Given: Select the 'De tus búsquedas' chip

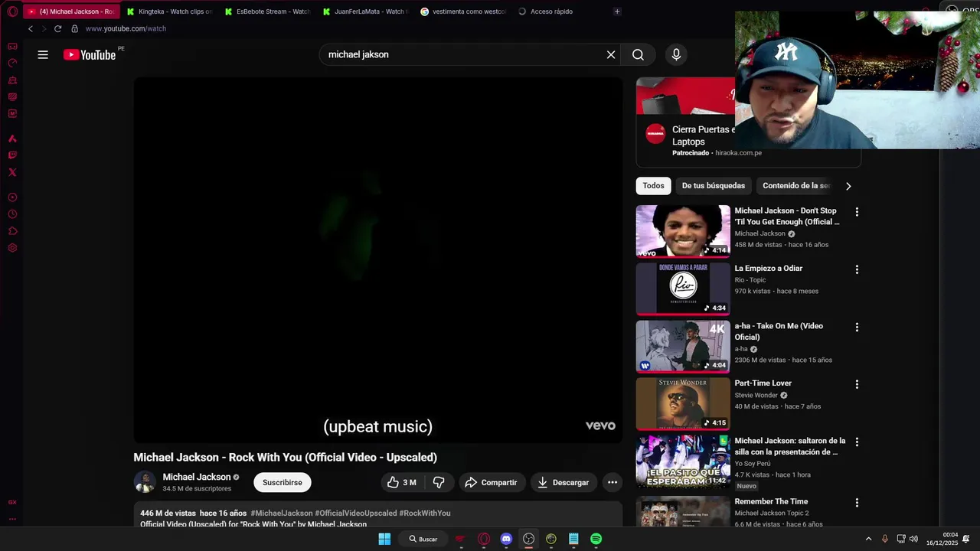Looking at the screenshot, I should pos(714,185).
